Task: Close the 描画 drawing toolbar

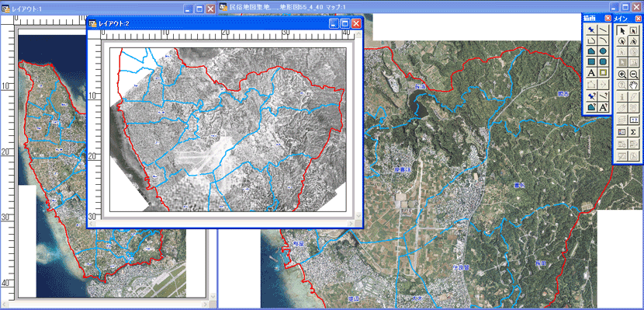Action: [x=607, y=18]
